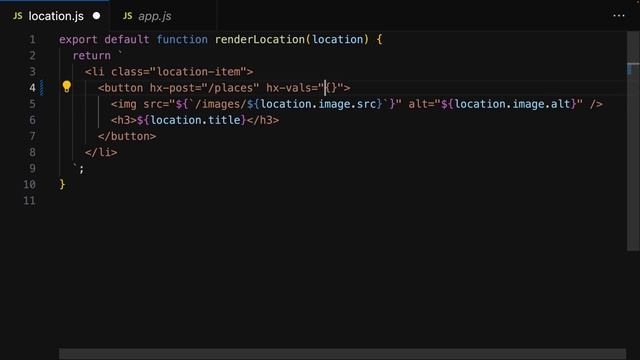
Task: Click the unsaved dot on location.js tab
Action: click(x=96, y=16)
